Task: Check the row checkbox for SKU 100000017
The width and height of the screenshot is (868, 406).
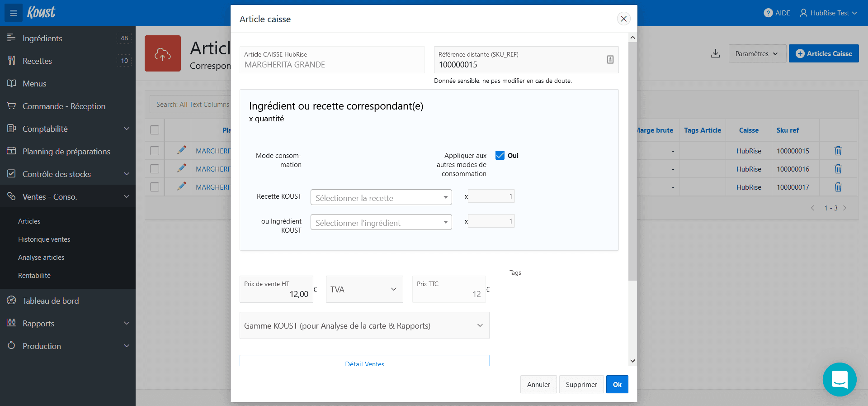Action: [x=155, y=187]
